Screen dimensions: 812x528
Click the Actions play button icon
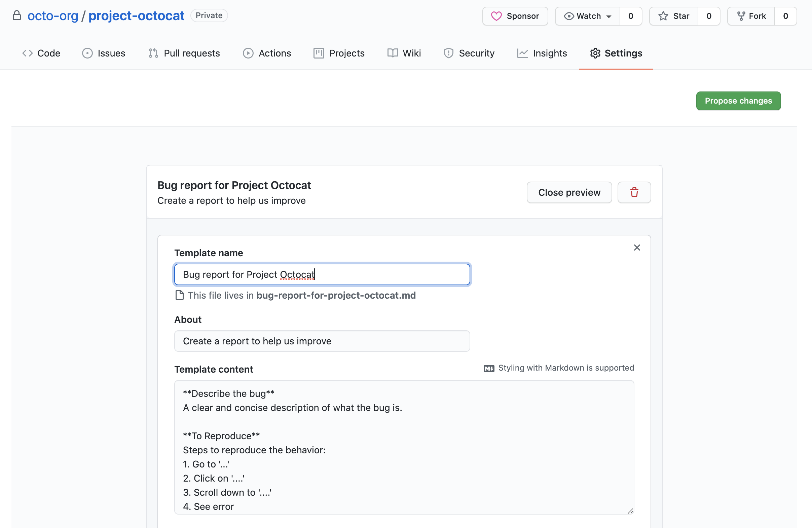(248, 53)
